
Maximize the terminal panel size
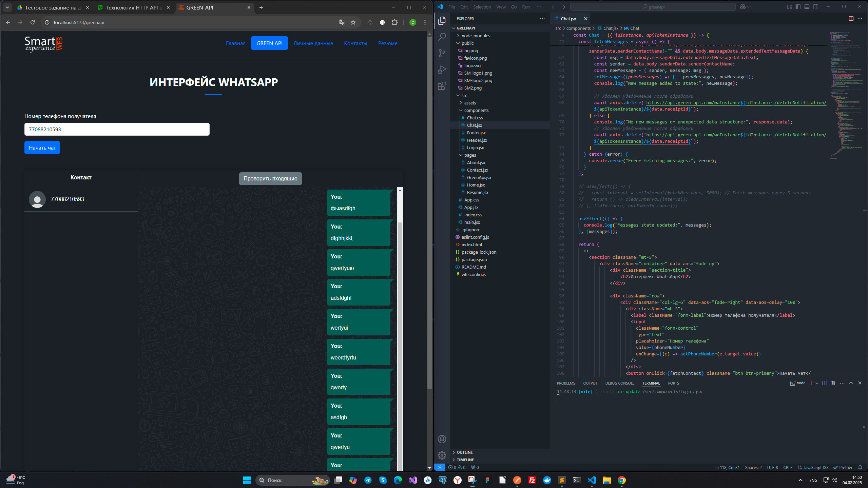pos(851,383)
